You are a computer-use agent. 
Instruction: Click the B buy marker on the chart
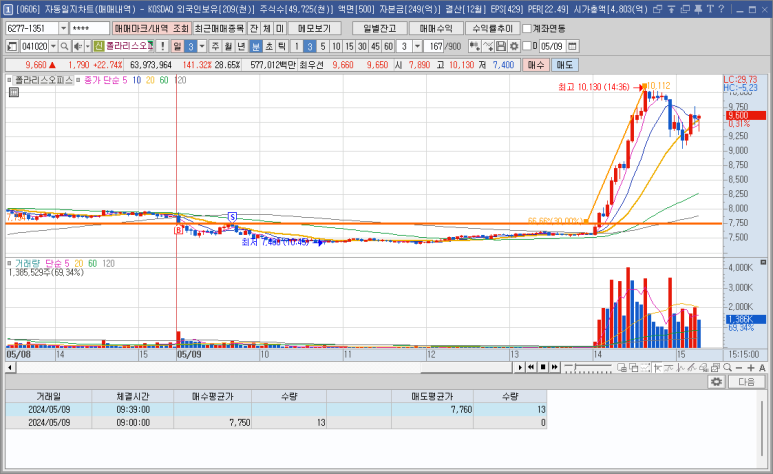click(178, 230)
